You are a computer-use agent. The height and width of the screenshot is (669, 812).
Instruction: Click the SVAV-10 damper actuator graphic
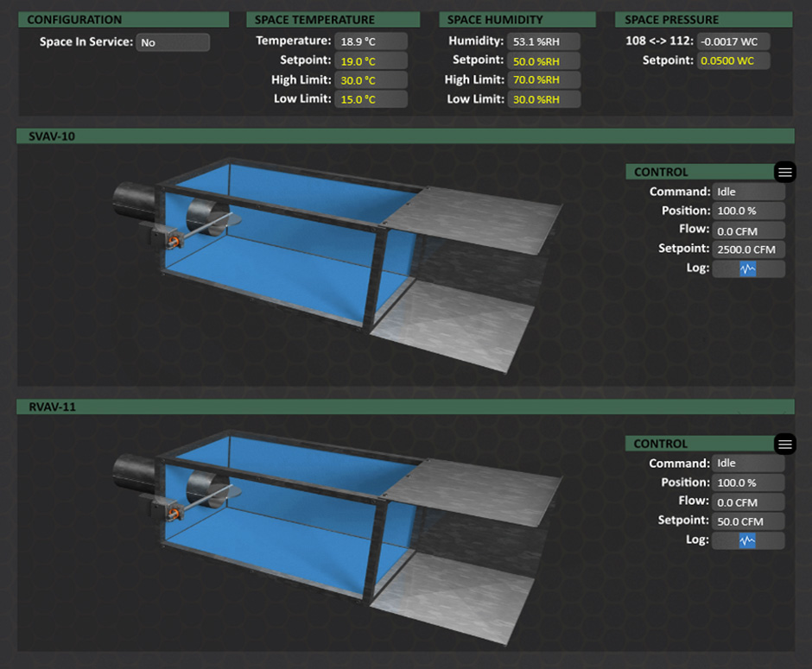click(166, 237)
